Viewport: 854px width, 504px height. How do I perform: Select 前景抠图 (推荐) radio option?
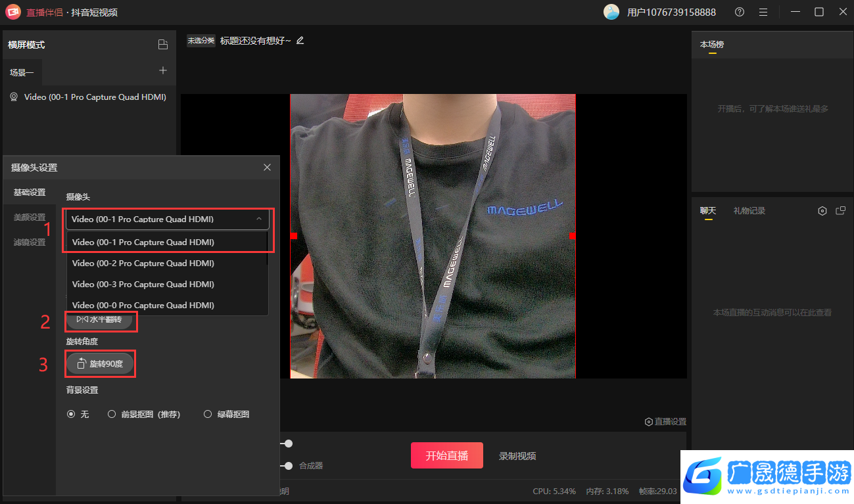[x=144, y=414]
